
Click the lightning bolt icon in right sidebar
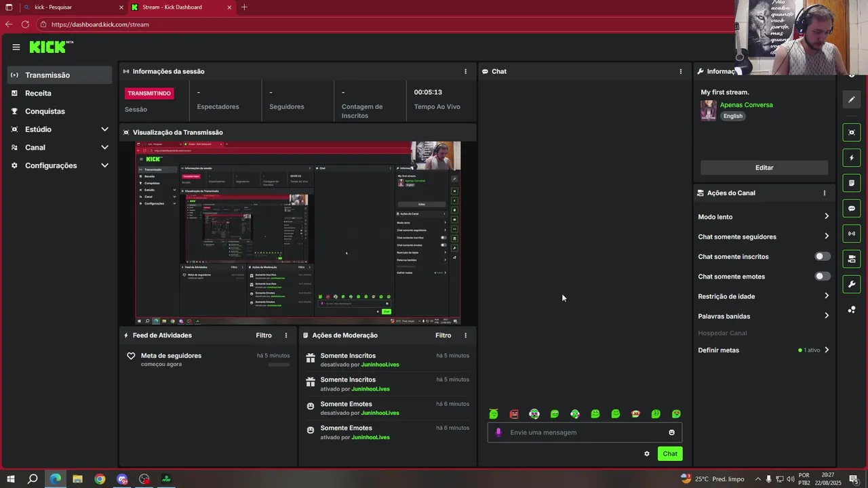852,158
